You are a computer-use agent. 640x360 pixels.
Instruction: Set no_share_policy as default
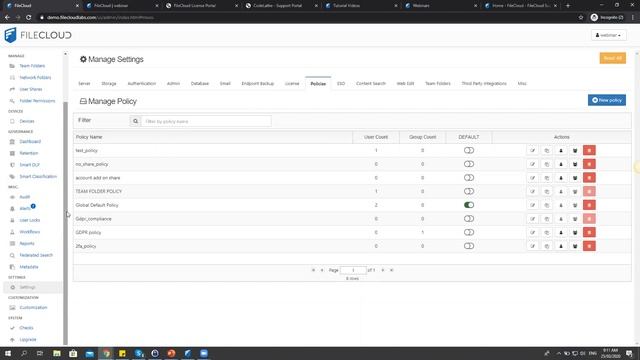(469, 164)
